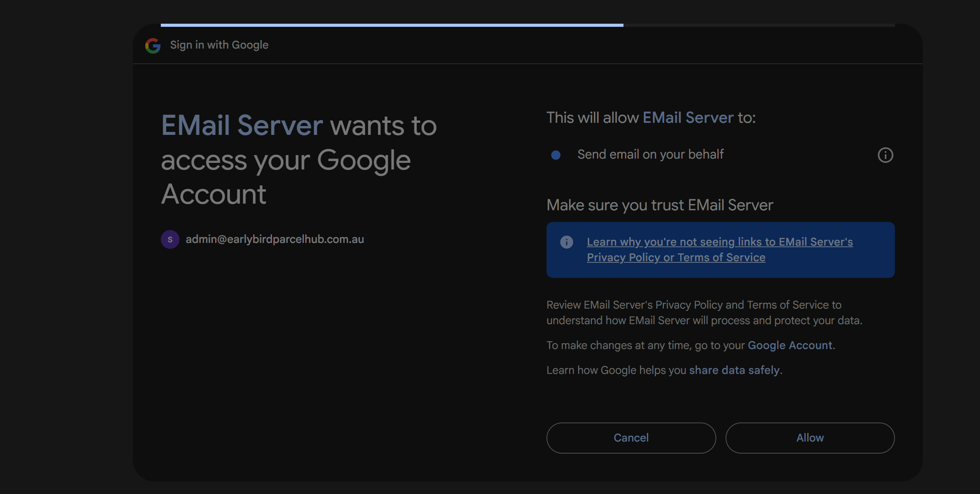Open the Google Account link
The height and width of the screenshot is (494, 980).
tap(790, 345)
